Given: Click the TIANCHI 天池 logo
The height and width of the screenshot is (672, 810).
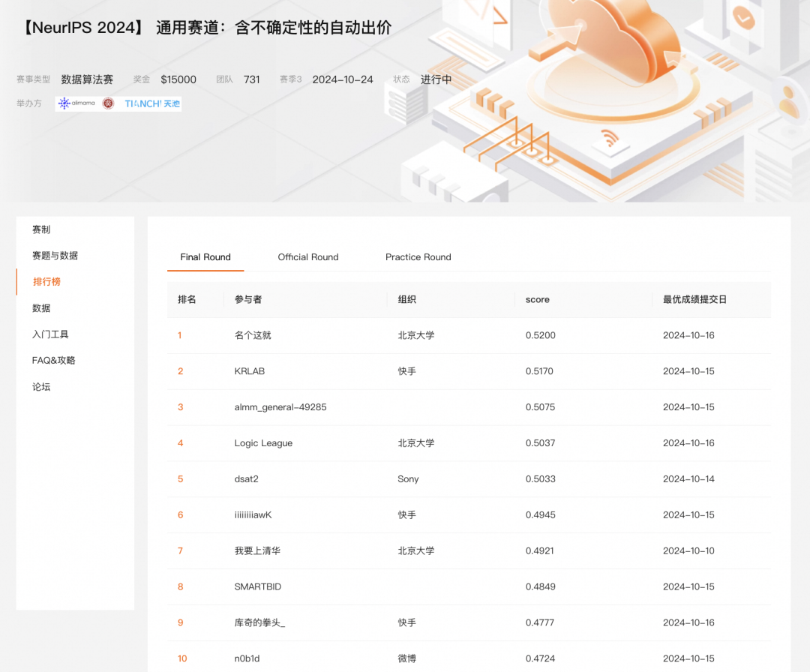Looking at the screenshot, I should point(151,103).
